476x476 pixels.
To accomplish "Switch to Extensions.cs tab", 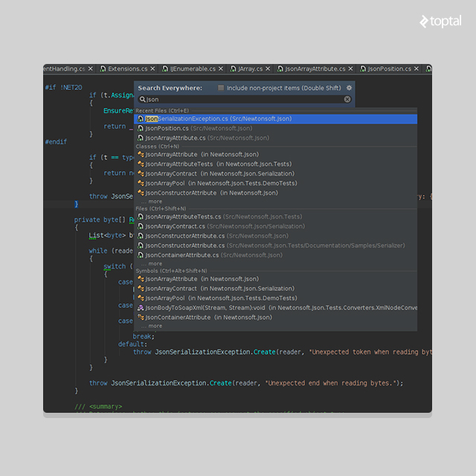I will (x=127, y=69).
